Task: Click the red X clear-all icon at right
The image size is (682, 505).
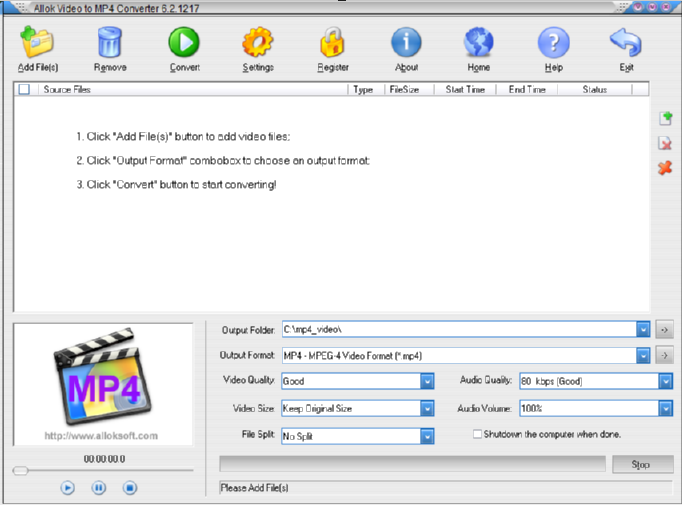Action: [665, 168]
